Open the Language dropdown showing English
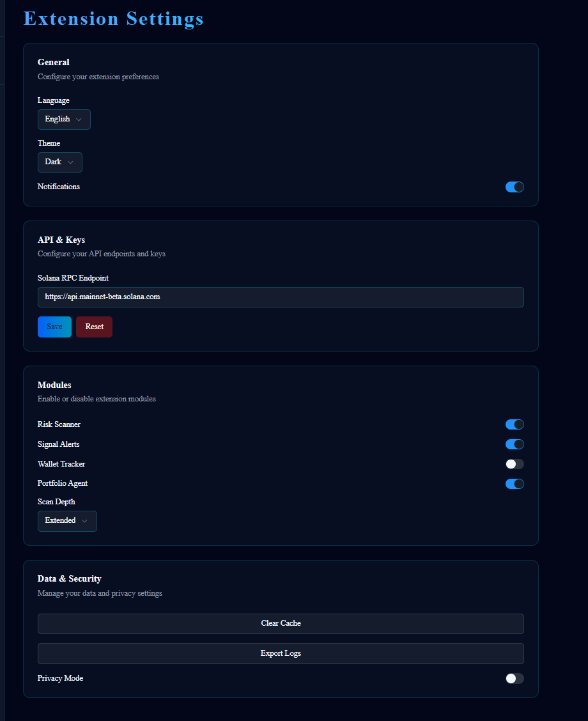The width and height of the screenshot is (588, 721). click(x=64, y=120)
